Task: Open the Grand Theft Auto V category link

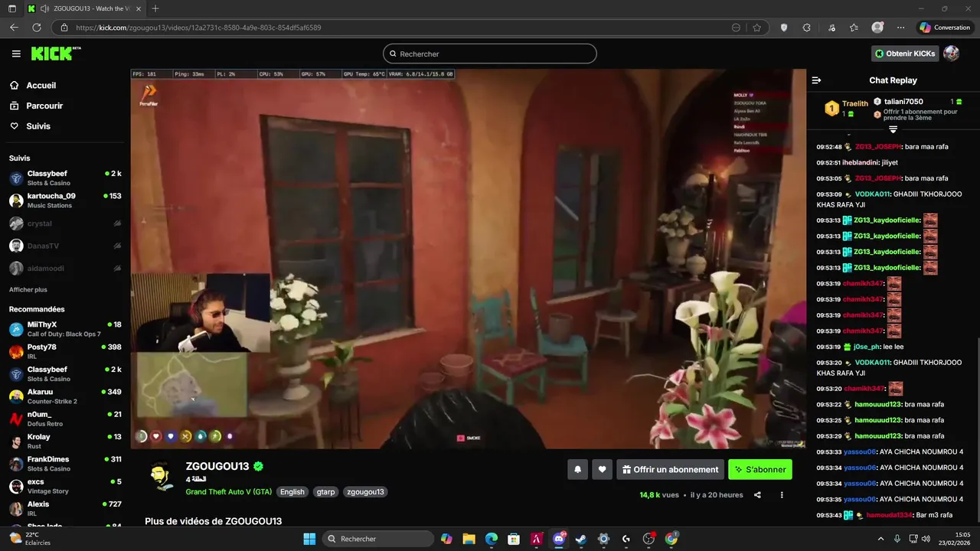Action: click(228, 492)
